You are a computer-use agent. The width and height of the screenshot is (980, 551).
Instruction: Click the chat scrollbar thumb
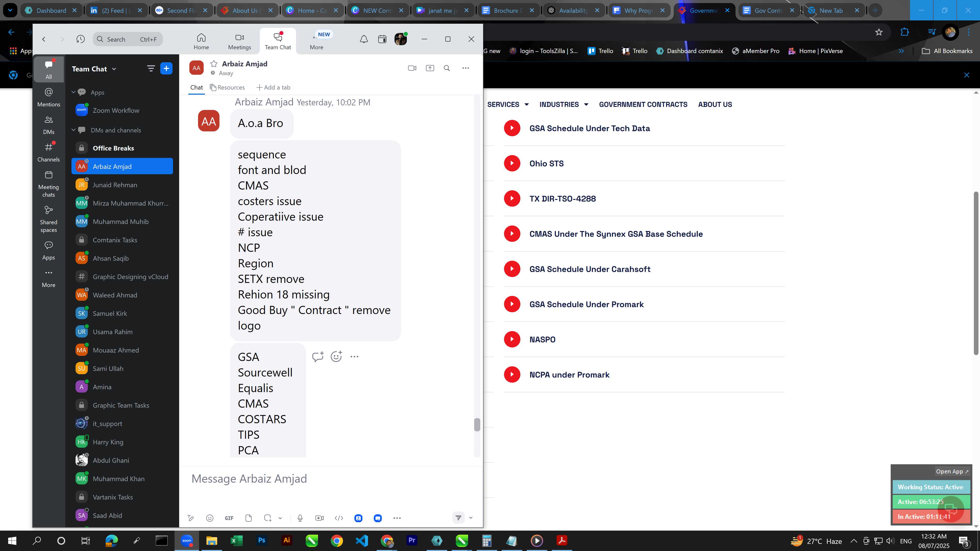coord(477,425)
